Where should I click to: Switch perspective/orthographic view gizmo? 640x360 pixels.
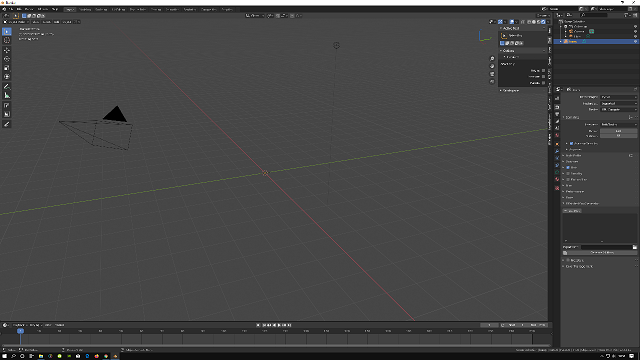[x=492, y=81]
